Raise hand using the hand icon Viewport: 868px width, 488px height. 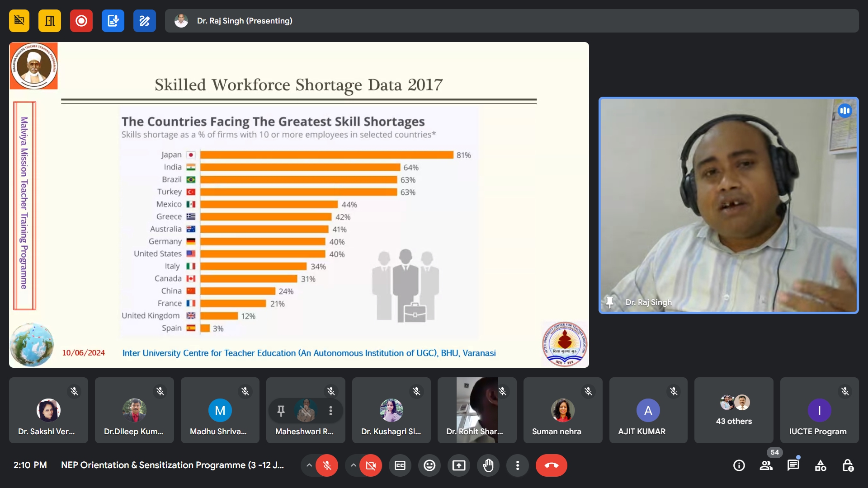point(488,465)
